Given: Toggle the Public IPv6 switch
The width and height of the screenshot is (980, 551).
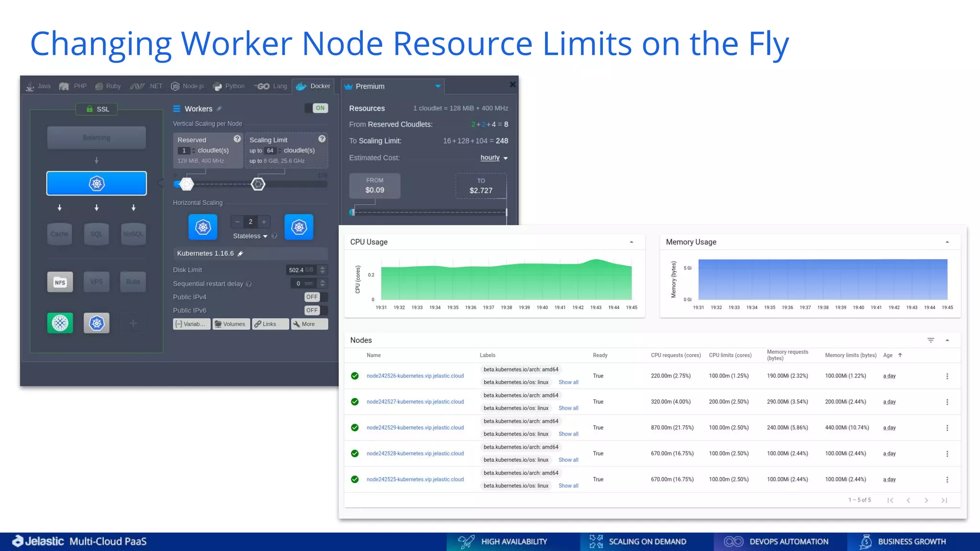Looking at the screenshot, I should [x=316, y=310].
